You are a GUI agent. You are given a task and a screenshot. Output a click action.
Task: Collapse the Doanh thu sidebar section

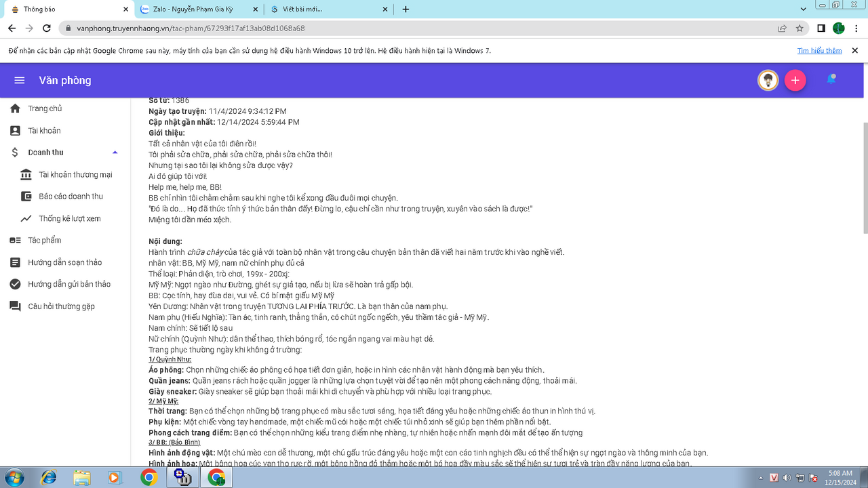click(x=115, y=152)
